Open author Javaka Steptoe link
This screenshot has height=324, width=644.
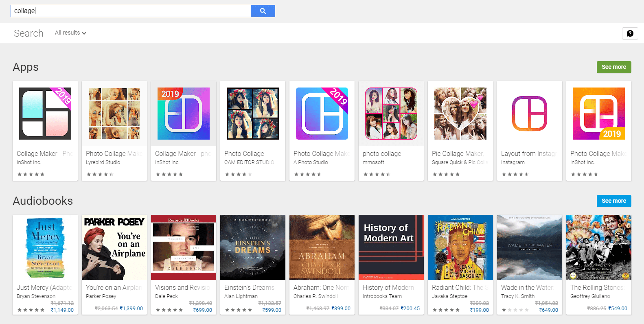pos(450,296)
